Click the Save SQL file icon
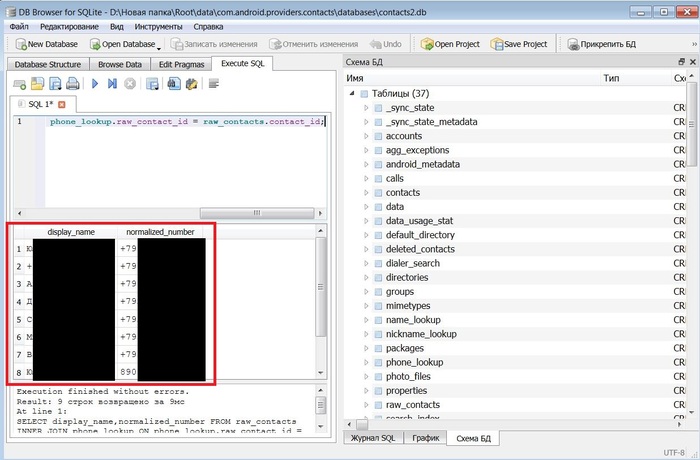The image size is (700, 460). tap(53, 84)
